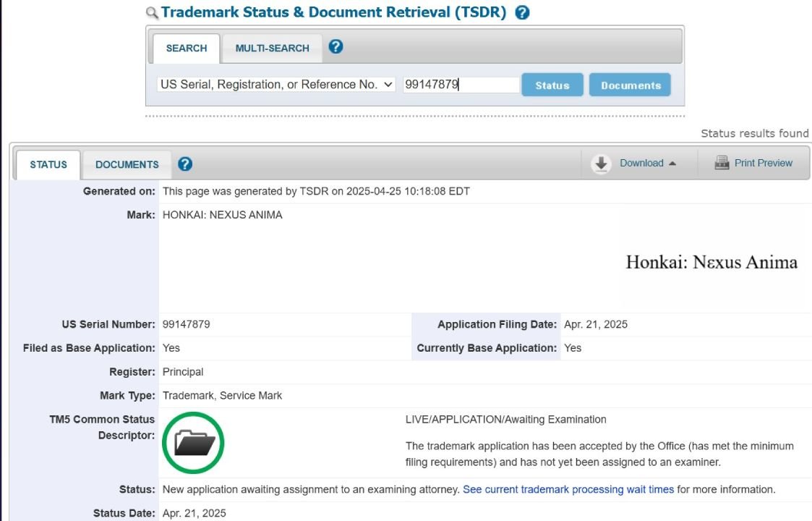Image resolution: width=812 pixels, height=521 pixels.
Task: Click the Application Filing Date value 'Apr. 21, 2025'
Action: coord(596,324)
